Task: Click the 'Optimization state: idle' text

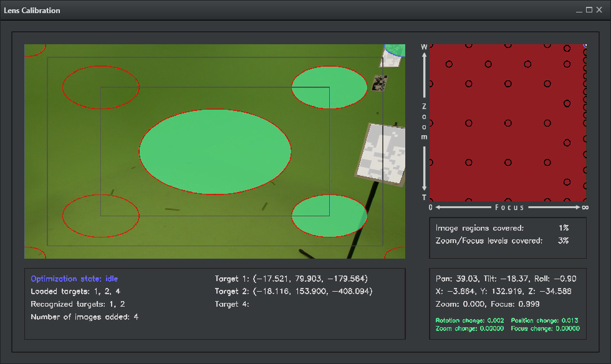Action: [x=74, y=279]
